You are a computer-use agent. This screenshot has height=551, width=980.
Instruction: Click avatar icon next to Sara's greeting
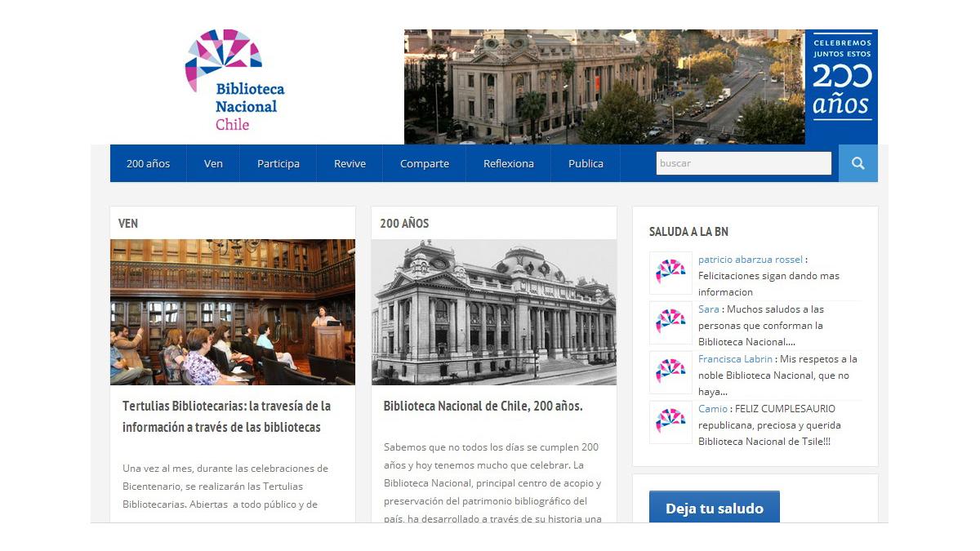point(670,322)
